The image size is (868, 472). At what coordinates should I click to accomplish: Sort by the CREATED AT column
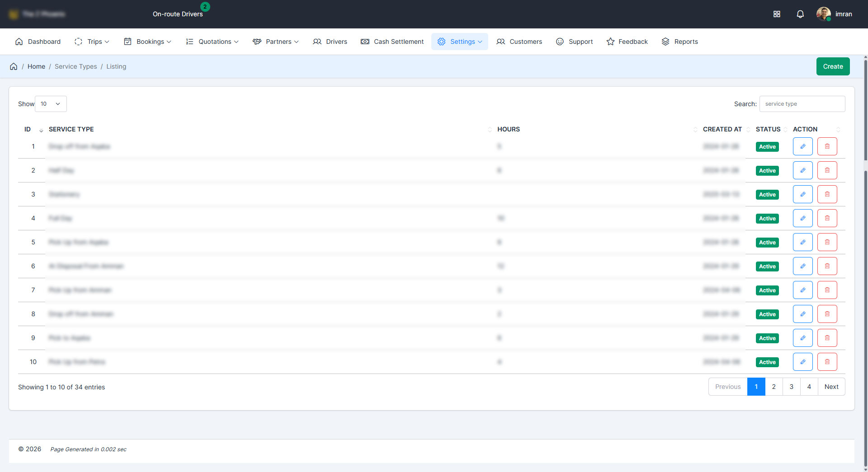point(722,129)
